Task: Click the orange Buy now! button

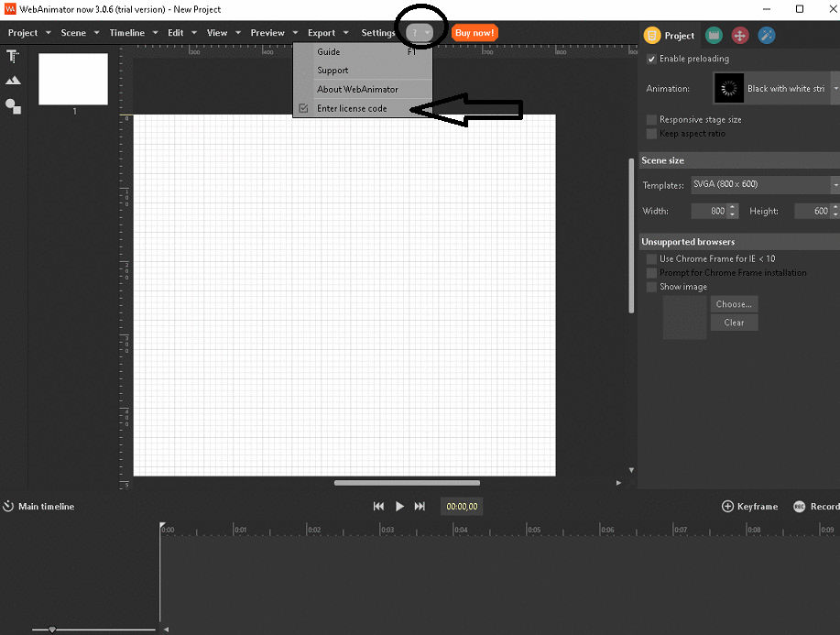Action: (x=475, y=33)
